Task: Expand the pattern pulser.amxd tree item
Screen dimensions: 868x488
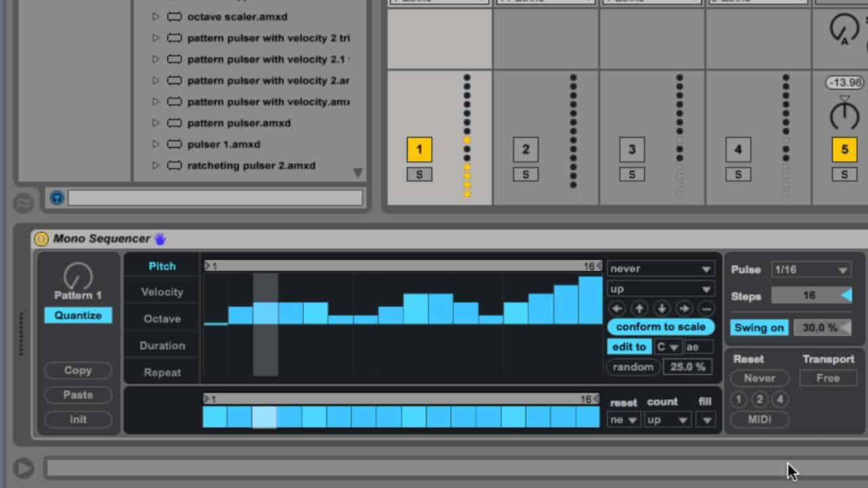Action: click(155, 123)
